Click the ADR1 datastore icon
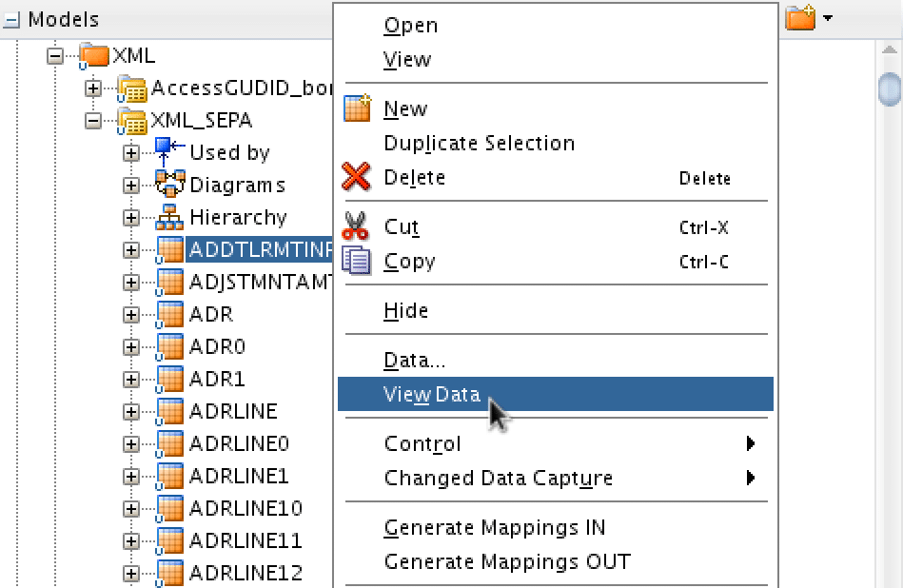This screenshot has height=588, width=903. (170, 379)
